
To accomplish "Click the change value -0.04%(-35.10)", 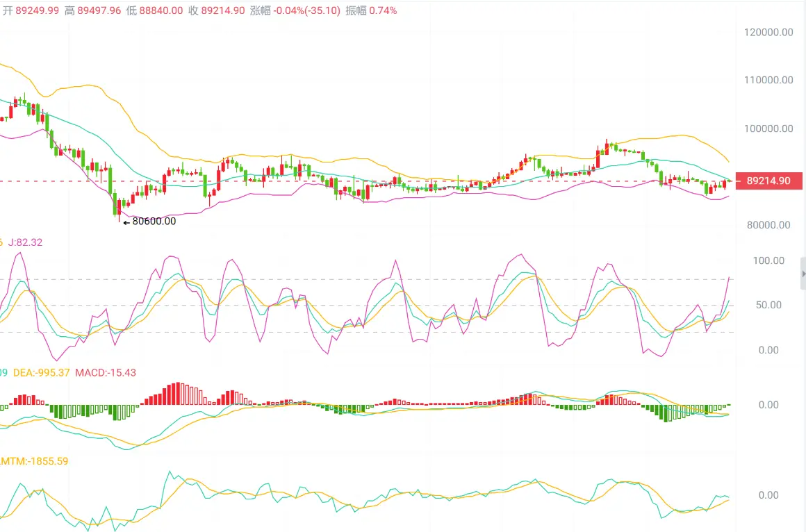I will (307, 10).
